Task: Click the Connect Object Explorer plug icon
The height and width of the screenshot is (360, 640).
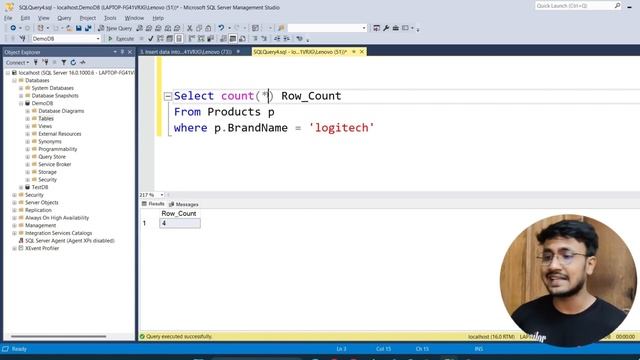Action: tap(36, 62)
